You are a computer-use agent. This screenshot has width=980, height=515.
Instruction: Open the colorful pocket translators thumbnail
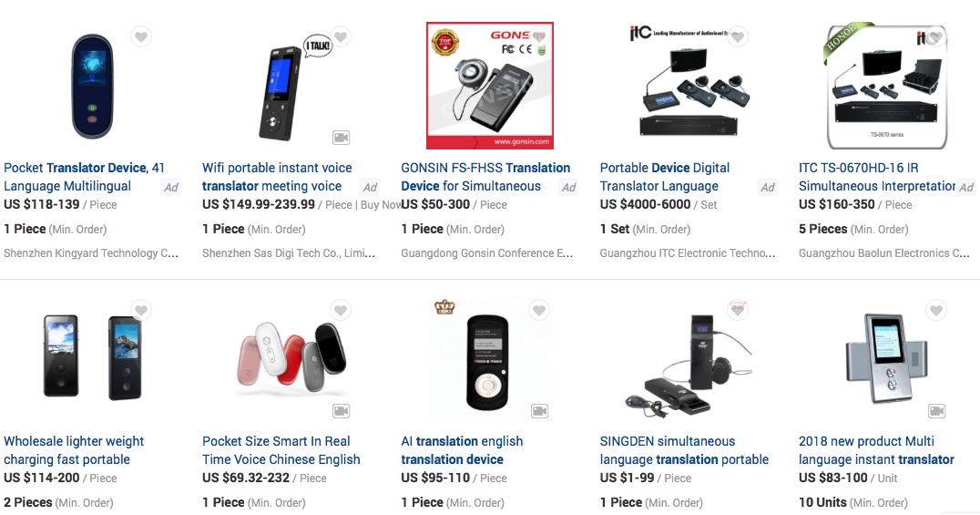(x=291, y=359)
